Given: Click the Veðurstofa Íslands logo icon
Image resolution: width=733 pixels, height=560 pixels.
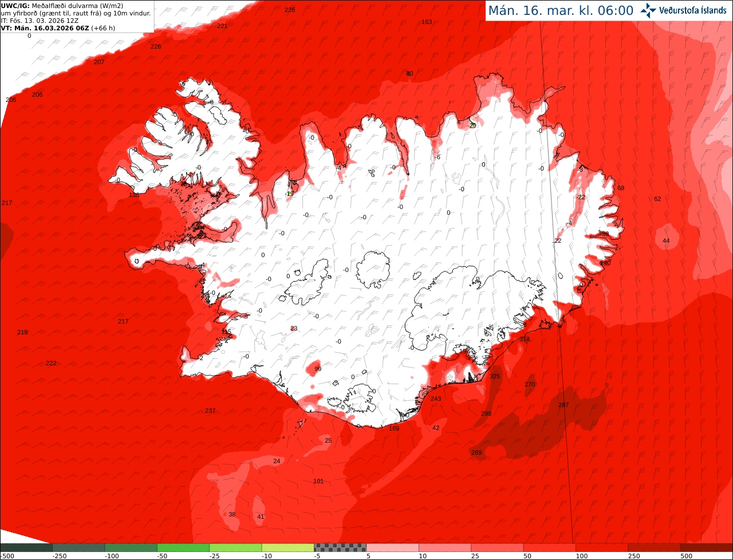Looking at the screenshot, I should click(649, 10).
